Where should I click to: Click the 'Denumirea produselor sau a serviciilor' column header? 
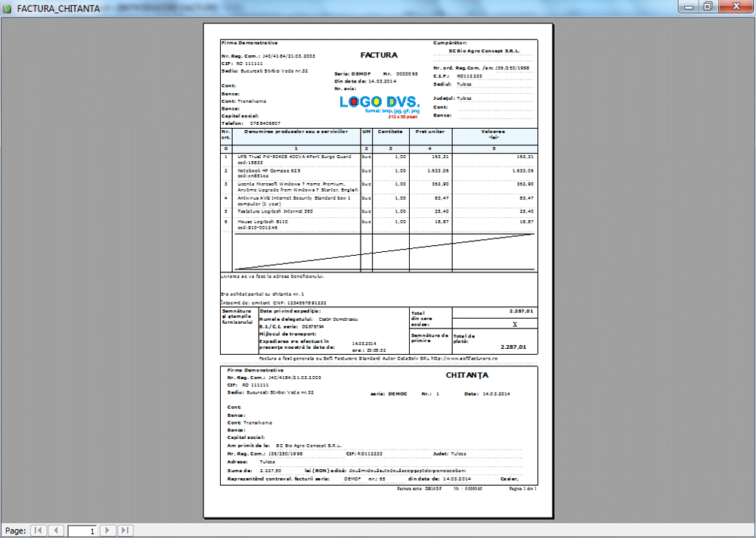pos(296,131)
